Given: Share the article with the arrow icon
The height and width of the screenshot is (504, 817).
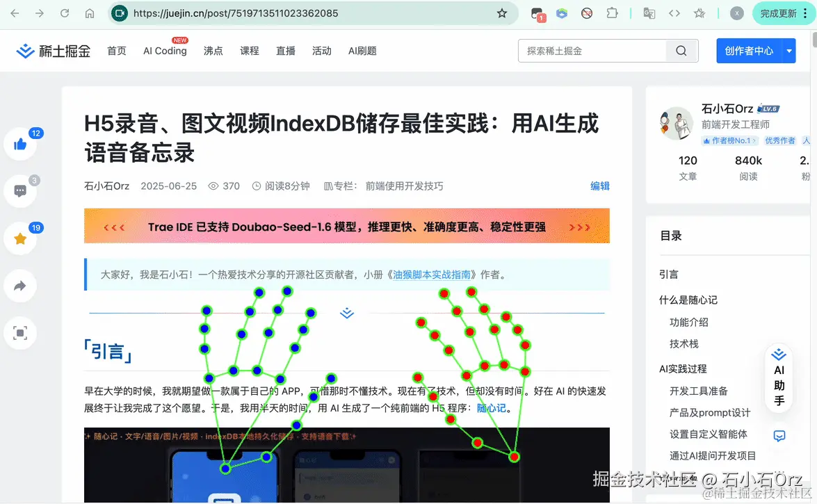Looking at the screenshot, I should pos(20,286).
